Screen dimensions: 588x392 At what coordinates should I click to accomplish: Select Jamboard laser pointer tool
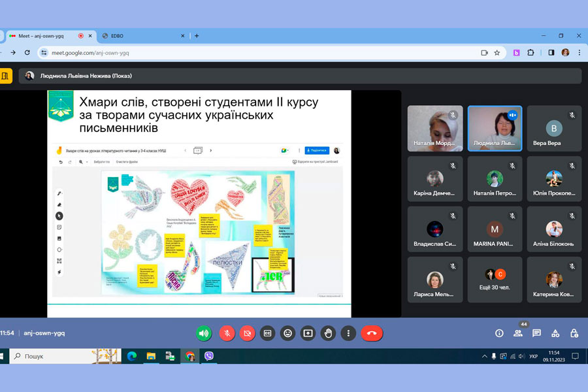point(59,272)
